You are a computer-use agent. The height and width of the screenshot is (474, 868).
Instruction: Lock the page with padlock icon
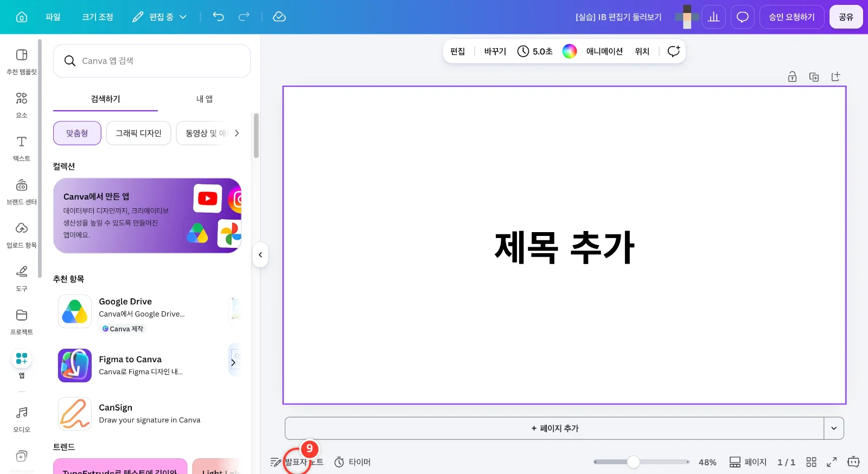pyautogui.click(x=793, y=77)
